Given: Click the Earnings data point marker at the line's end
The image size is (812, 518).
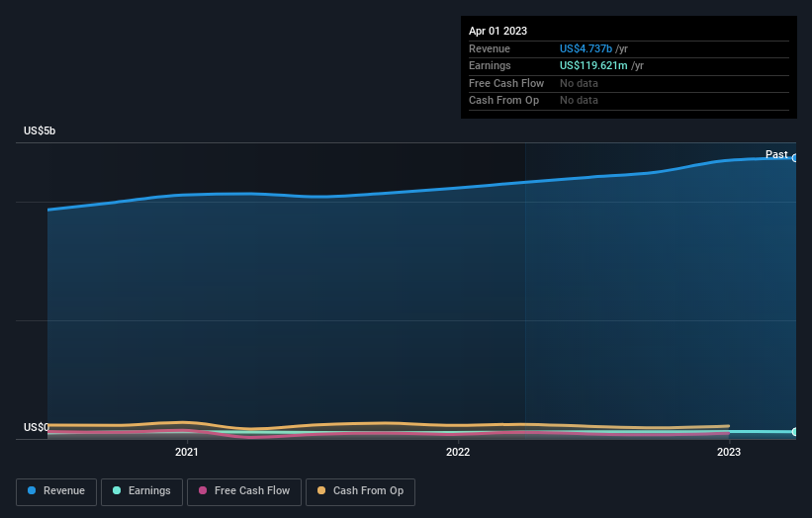Looking at the screenshot, I should coord(795,432).
